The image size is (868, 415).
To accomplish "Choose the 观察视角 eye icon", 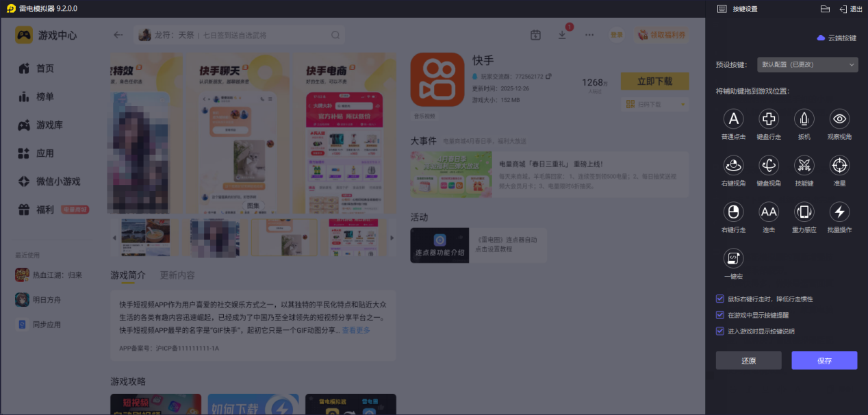I will click(840, 119).
